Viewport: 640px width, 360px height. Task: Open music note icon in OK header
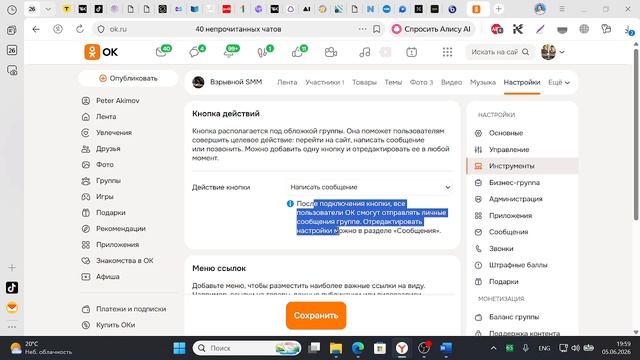tap(364, 52)
